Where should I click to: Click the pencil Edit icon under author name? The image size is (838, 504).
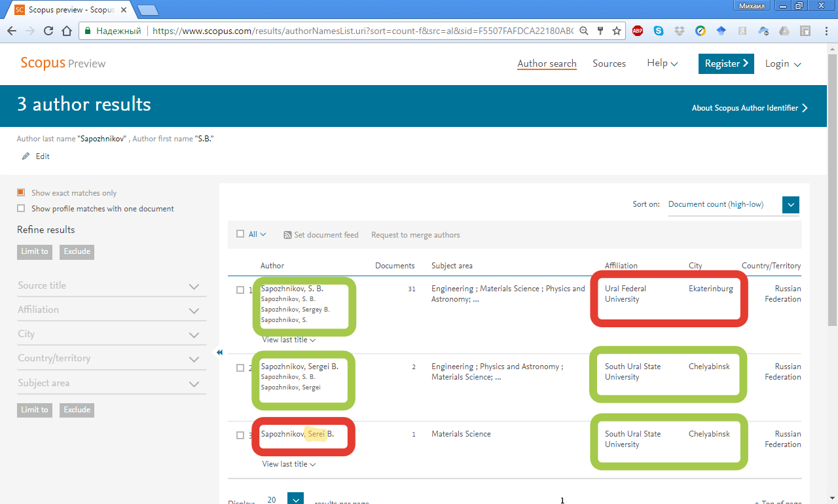[x=26, y=156]
